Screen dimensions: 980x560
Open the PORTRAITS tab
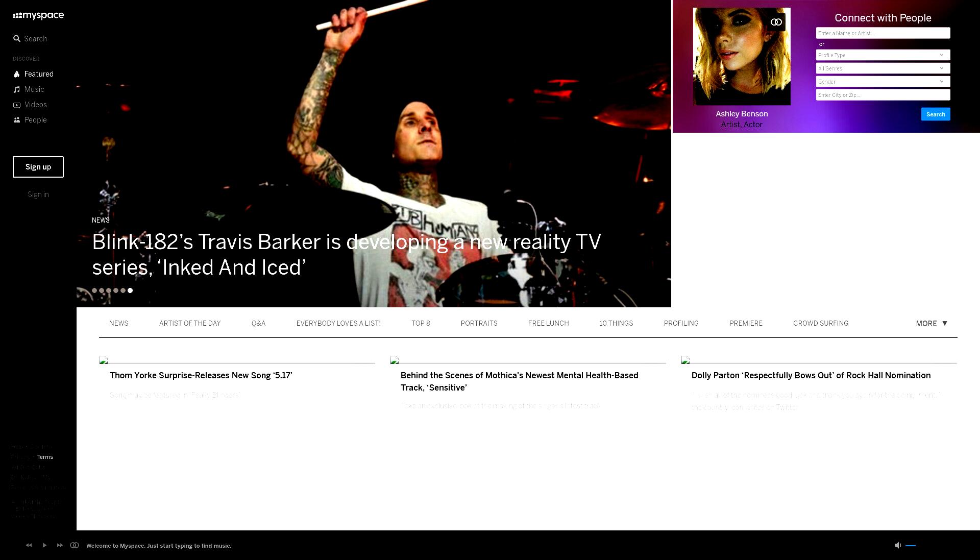[x=479, y=324]
